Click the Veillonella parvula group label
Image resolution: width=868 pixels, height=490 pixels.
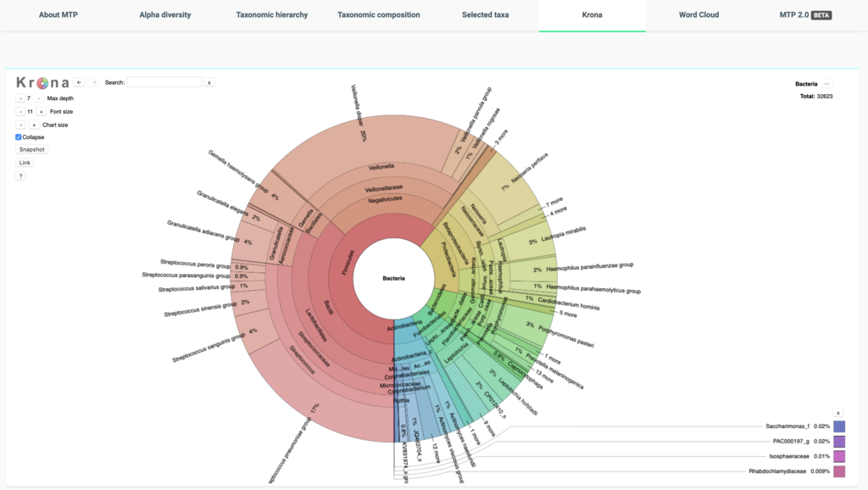[476, 114]
